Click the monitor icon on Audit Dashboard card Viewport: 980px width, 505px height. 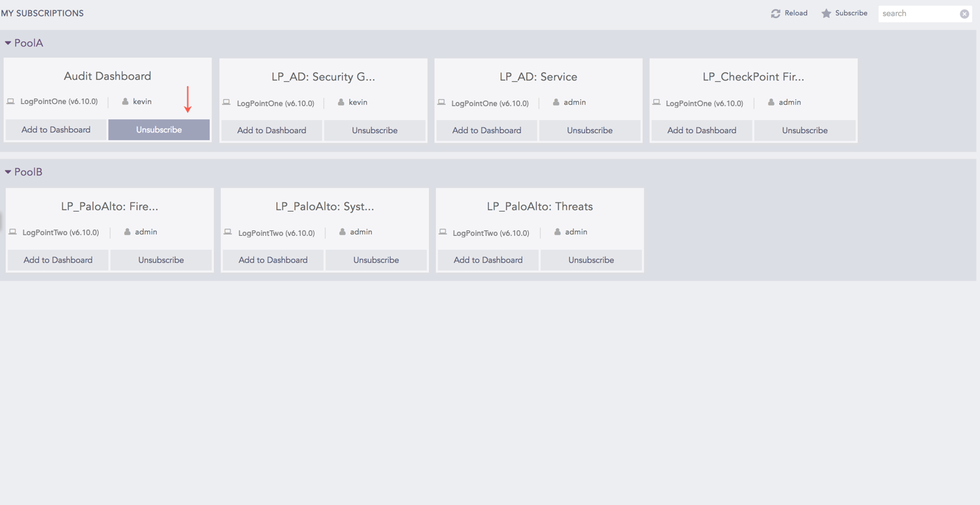tap(10, 101)
